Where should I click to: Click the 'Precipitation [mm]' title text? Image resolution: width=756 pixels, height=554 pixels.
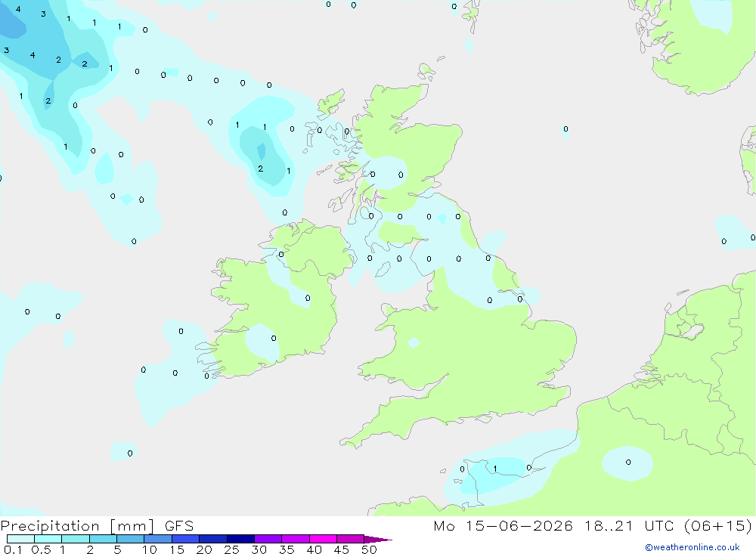pyautogui.click(x=77, y=526)
